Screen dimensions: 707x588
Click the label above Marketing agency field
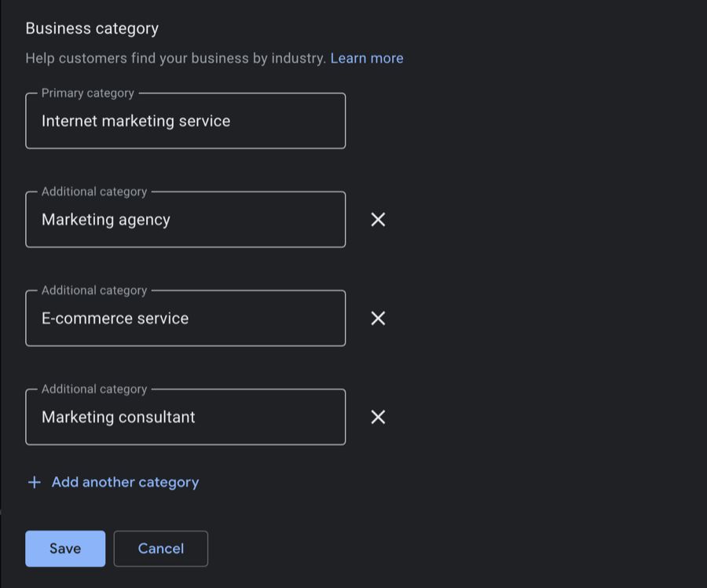pos(93,192)
